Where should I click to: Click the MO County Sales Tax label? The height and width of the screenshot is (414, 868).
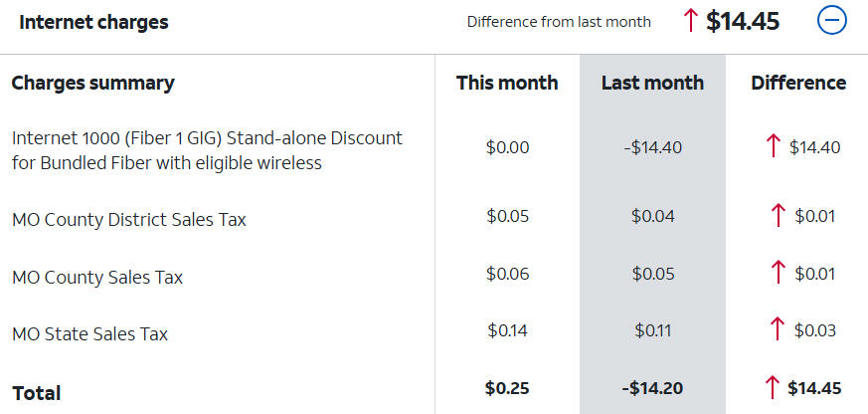point(96,276)
